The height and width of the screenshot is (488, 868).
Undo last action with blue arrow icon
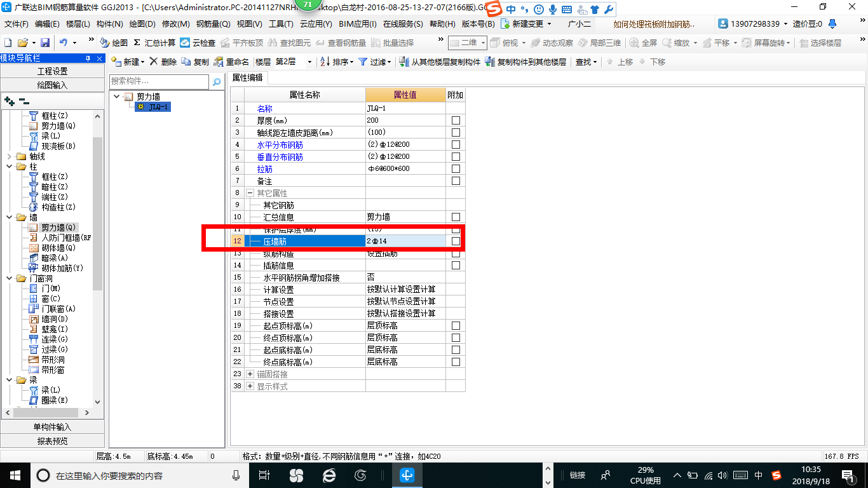(x=64, y=43)
